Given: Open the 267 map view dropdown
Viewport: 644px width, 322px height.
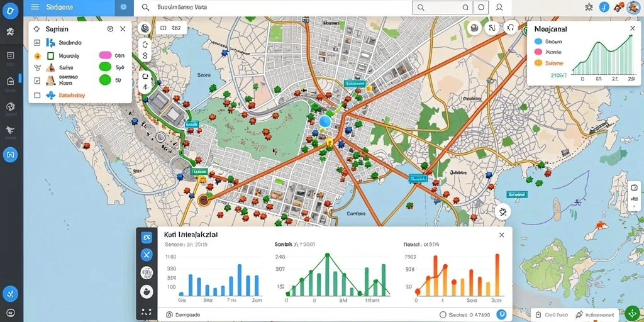Looking at the screenshot, I should (x=170, y=28).
